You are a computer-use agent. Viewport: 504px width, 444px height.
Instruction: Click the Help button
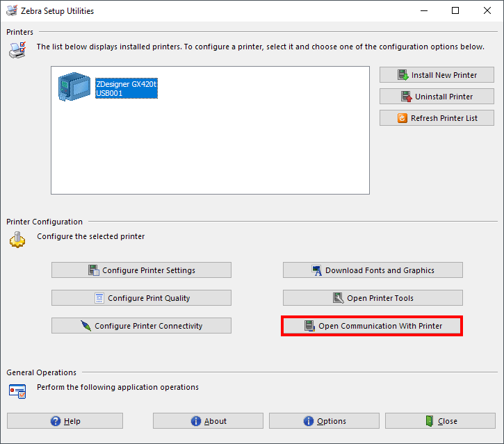coord(65,421)
